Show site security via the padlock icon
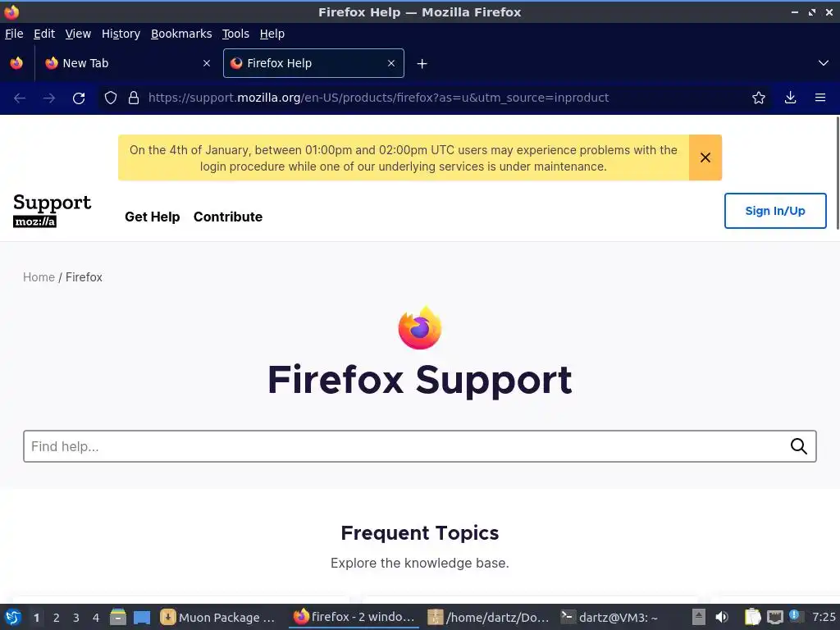This screenshot has width=840, height=630. coord(134,98)
